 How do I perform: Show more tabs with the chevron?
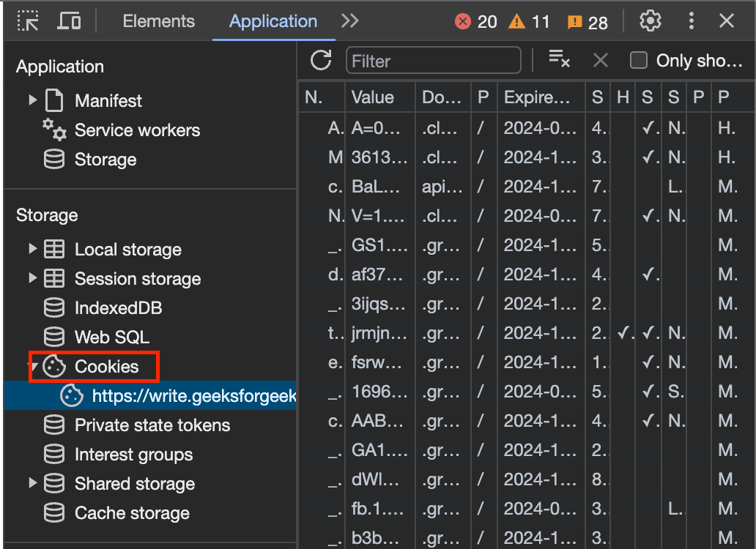point(349,21)
